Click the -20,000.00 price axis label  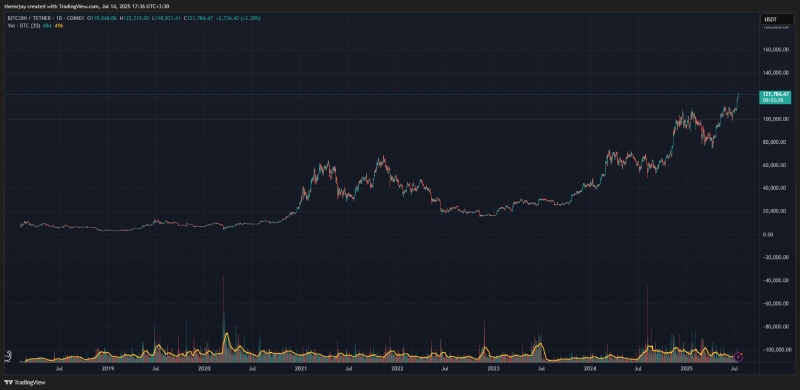point(777,257)
